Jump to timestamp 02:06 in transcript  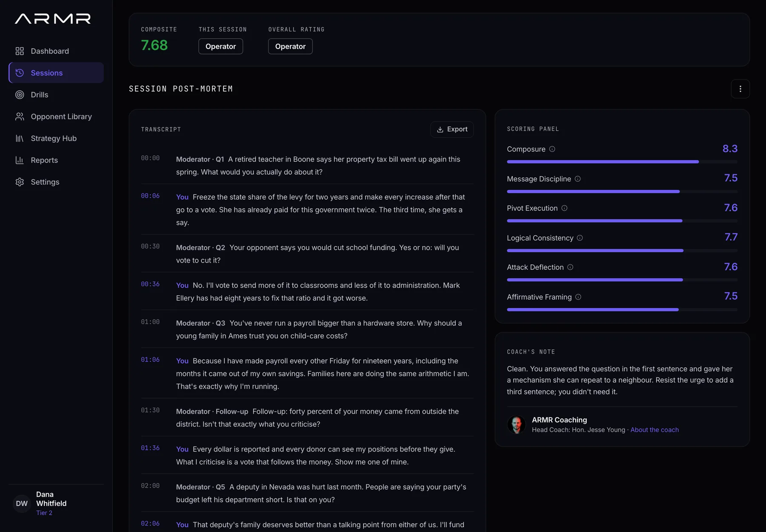point(150,523)
